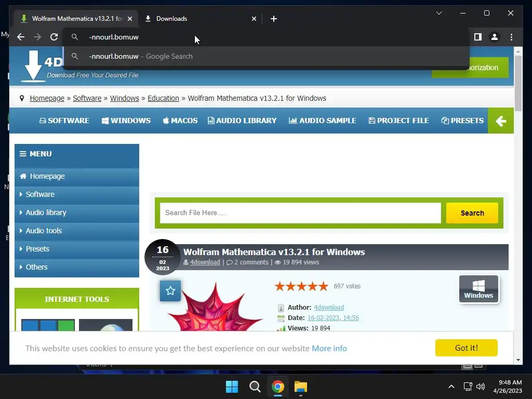Open MACOS in the top nav
The height and width of the screenshot is (399, 532).
pyautogui.click(x=180, y=121)
